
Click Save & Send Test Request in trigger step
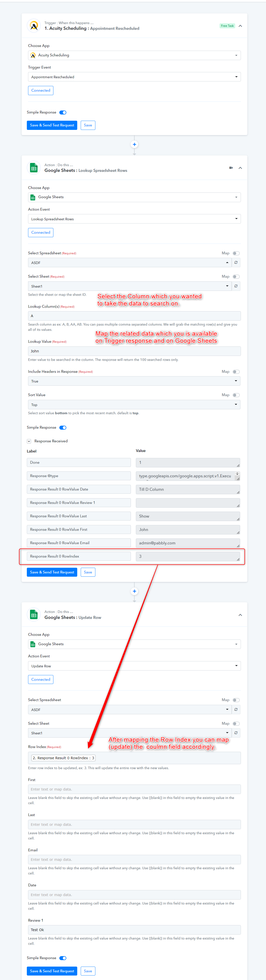point(52,125)
